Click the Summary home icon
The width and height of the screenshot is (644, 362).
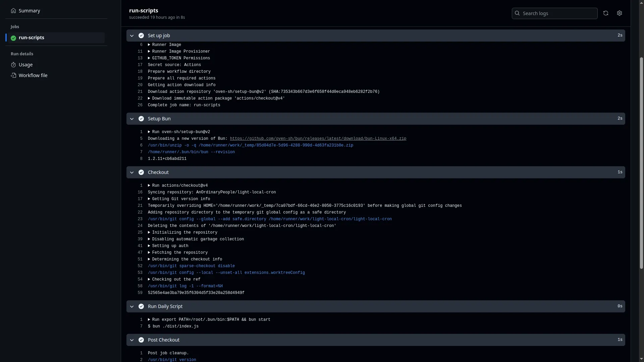13,11
